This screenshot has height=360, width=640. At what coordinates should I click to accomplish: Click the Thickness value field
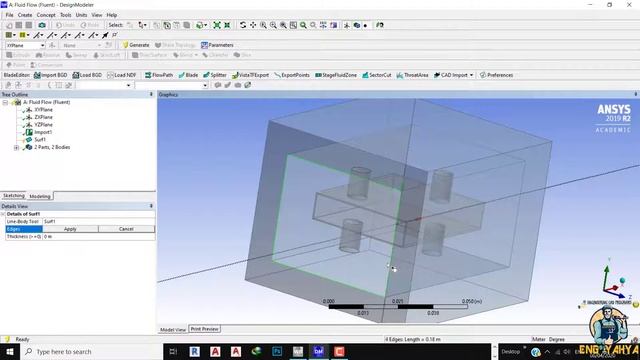(98, 236)
